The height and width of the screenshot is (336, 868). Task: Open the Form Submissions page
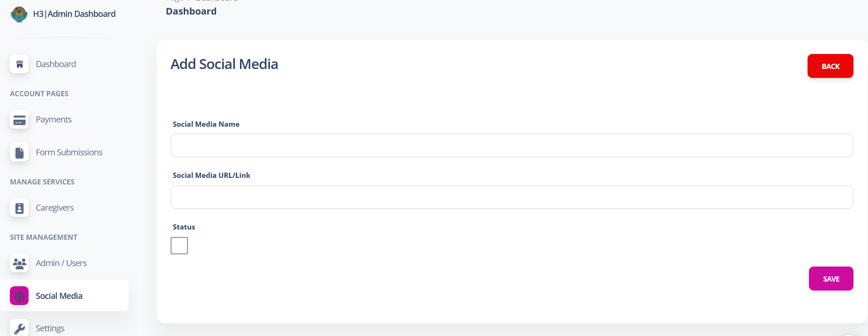(69, 153)
